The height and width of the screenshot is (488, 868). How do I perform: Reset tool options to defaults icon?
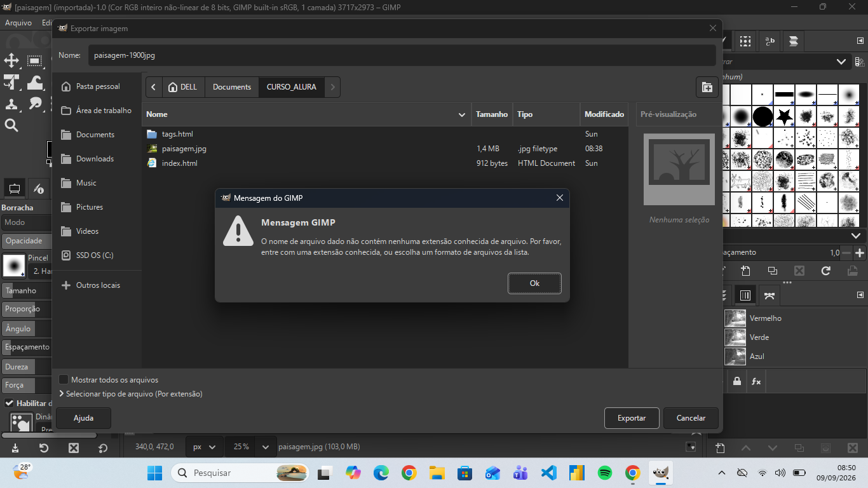103,448
